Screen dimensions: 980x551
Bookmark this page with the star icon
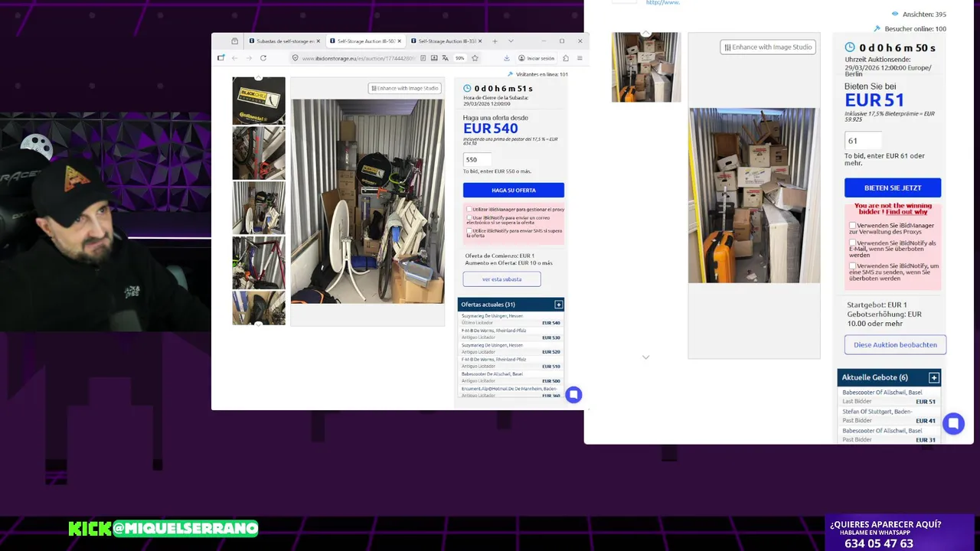[475, 58]
